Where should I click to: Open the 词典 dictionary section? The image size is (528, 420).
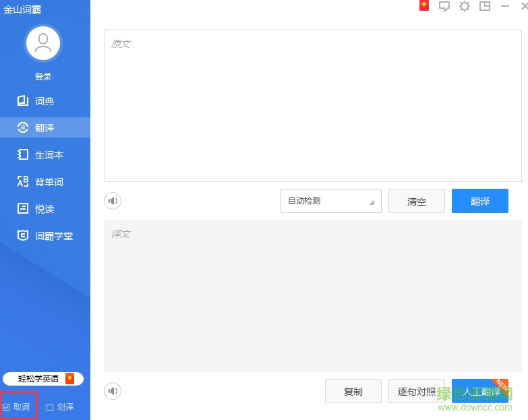click(x=45, y=101)
